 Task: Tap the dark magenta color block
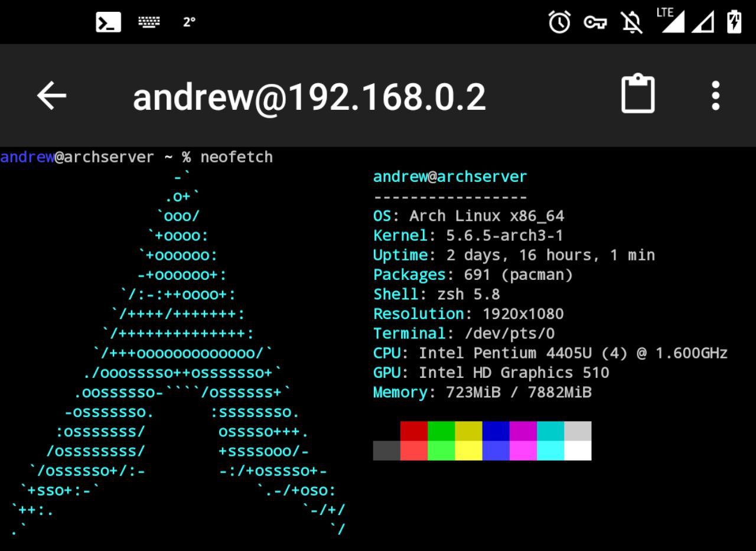tap(523, 431)
